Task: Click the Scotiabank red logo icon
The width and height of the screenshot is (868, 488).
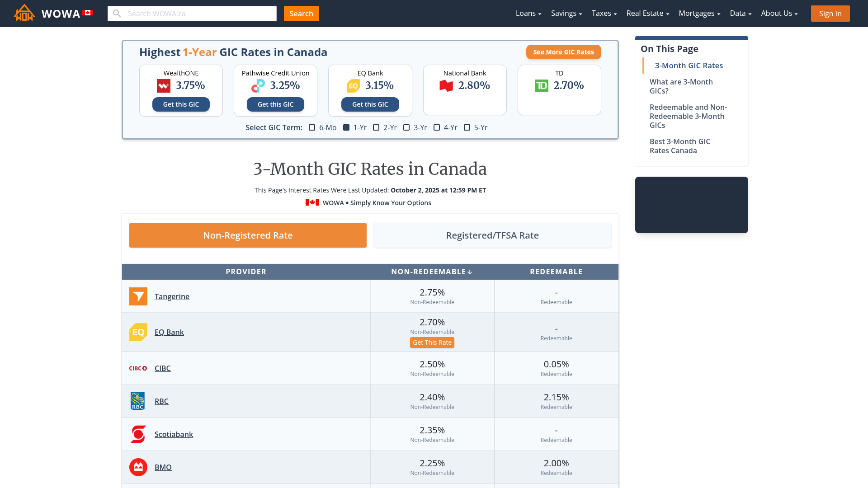Action: (138, 434)
